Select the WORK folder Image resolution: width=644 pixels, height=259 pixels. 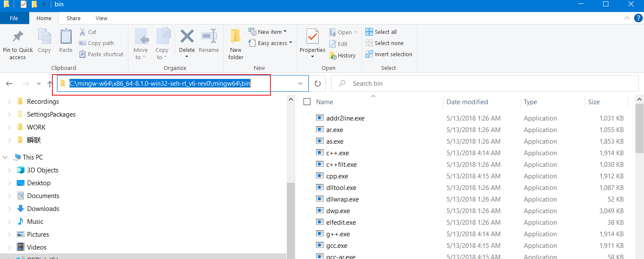[36, 127]
